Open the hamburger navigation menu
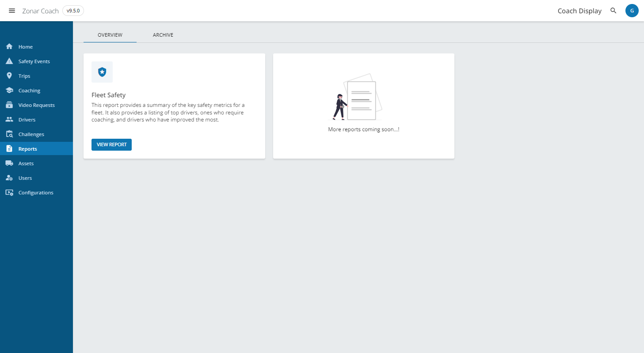Image resolution: width=644 pixels, height=353 pixels. 12,11
